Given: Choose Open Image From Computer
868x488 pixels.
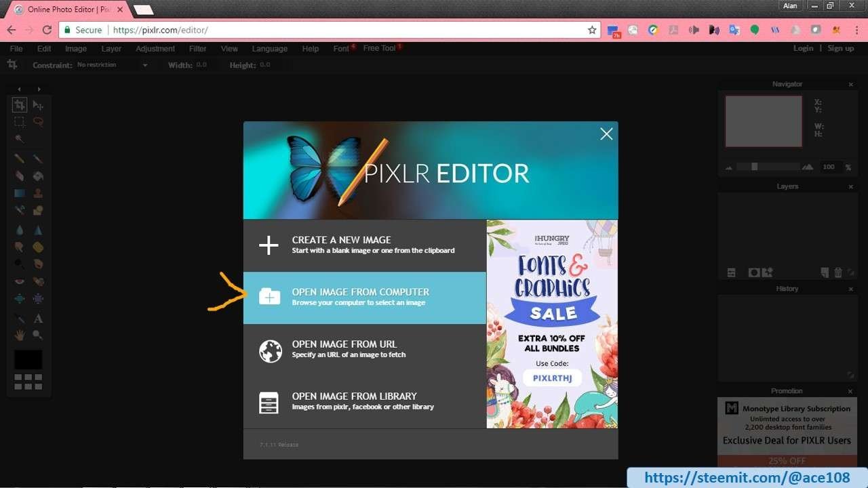Looking at the screenshot, I should (x=365, y=298).
